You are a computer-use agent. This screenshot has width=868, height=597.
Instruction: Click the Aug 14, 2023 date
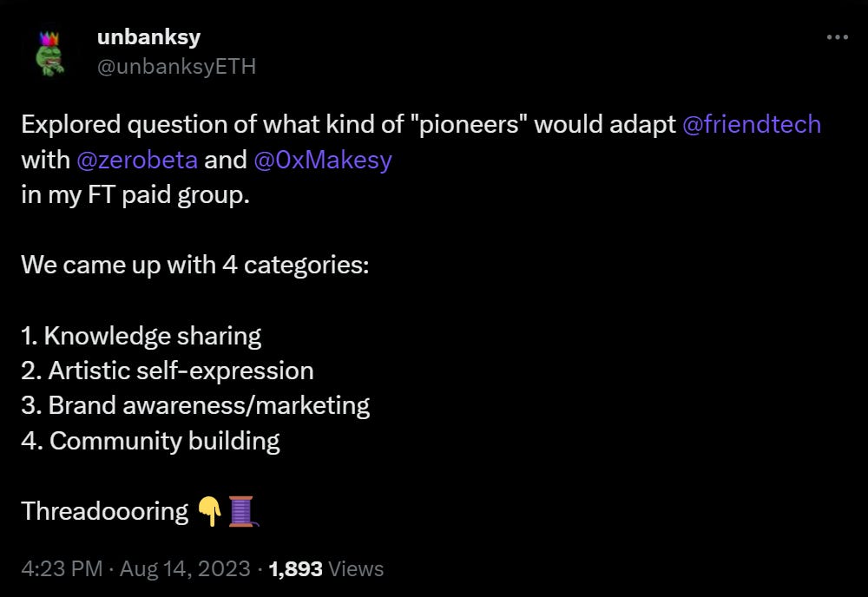[185, 569]
